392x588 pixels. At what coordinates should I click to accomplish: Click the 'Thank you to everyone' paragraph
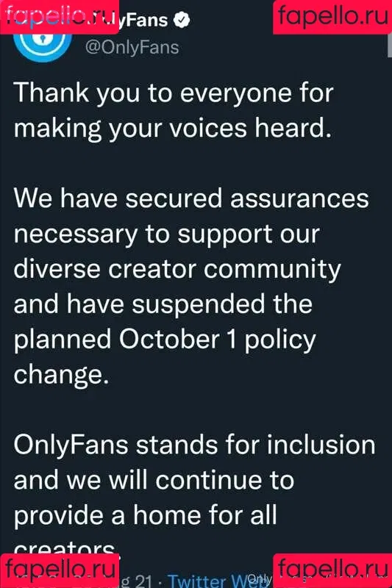coord(174,110)
